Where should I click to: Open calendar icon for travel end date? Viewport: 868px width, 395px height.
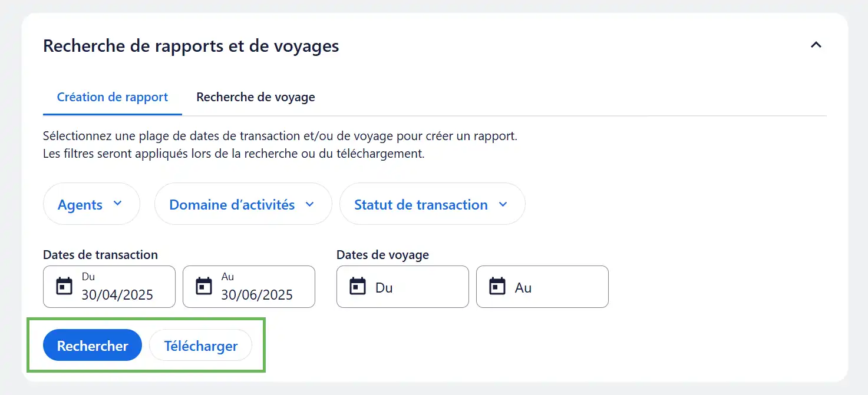[497, 287]
